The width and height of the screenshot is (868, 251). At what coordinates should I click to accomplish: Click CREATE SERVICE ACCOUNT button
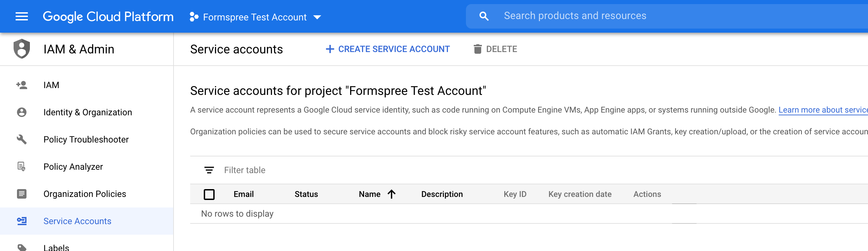[x=387, y=49]
